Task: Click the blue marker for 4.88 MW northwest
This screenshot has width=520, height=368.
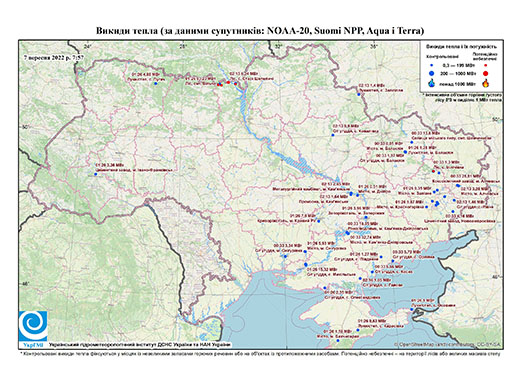Action: [x=156, y=83]
